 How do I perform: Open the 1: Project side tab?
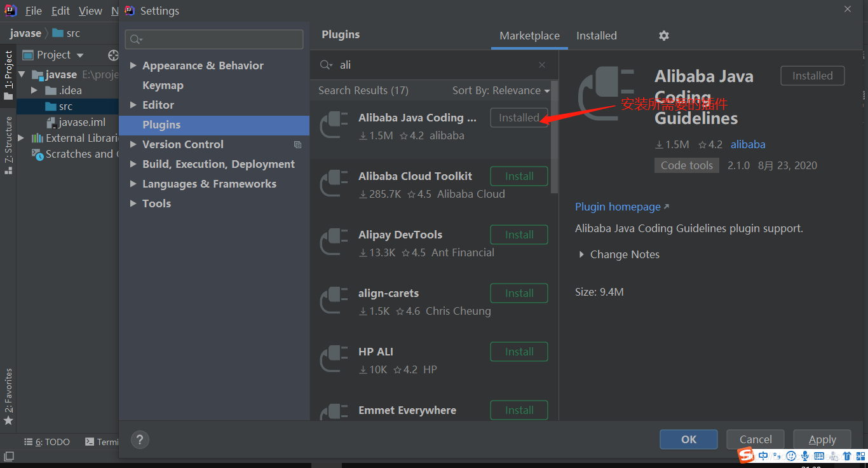[8, 75]
